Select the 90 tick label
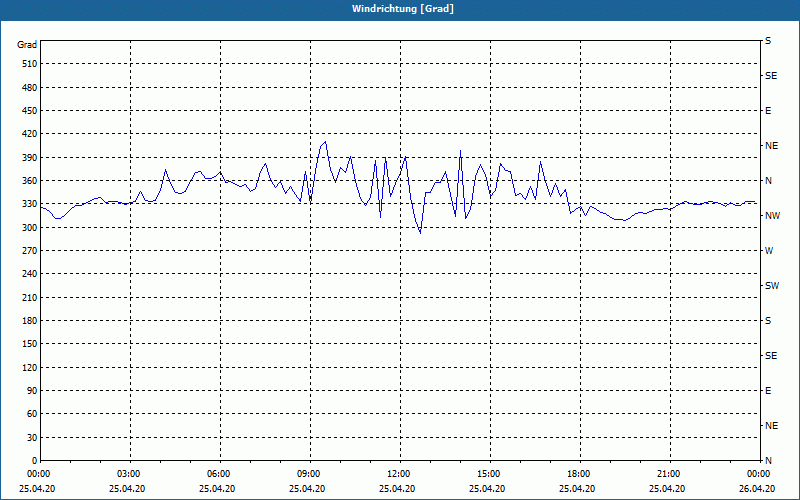 coord(32,391)
